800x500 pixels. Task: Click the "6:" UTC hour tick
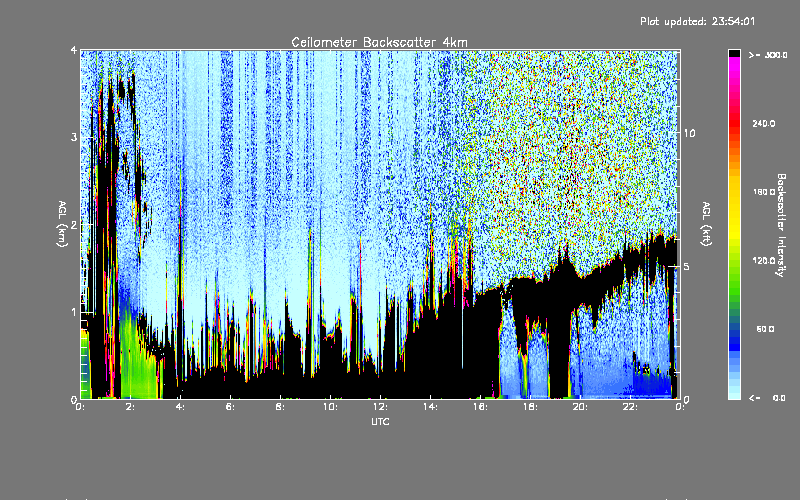pos(230,407)
